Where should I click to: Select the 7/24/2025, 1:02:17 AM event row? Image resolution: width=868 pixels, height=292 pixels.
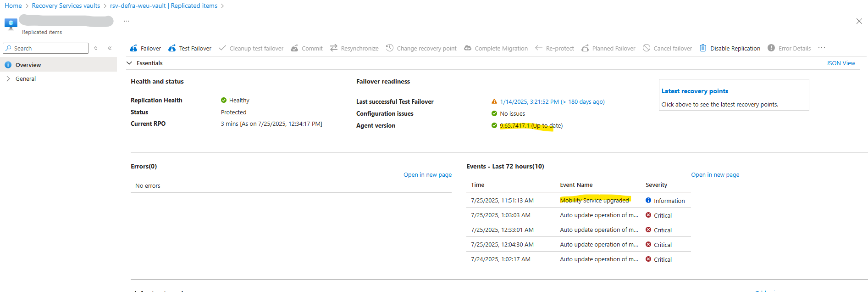[579, 259]
